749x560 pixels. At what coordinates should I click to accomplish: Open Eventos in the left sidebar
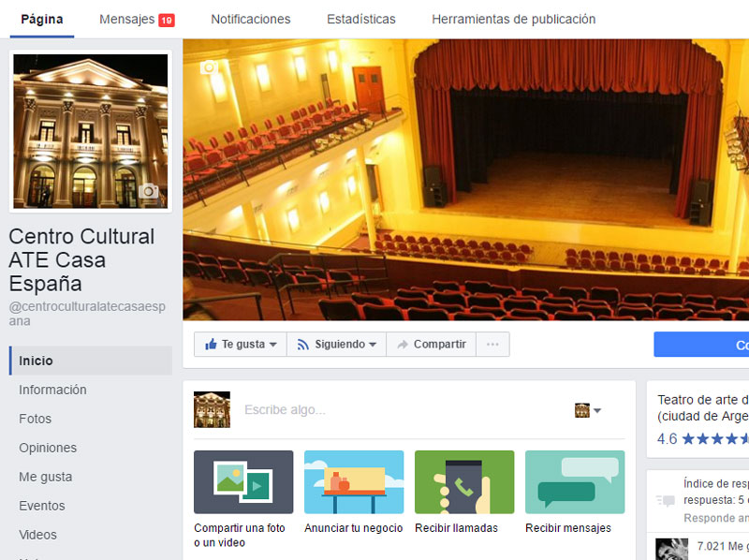point(42,506)
